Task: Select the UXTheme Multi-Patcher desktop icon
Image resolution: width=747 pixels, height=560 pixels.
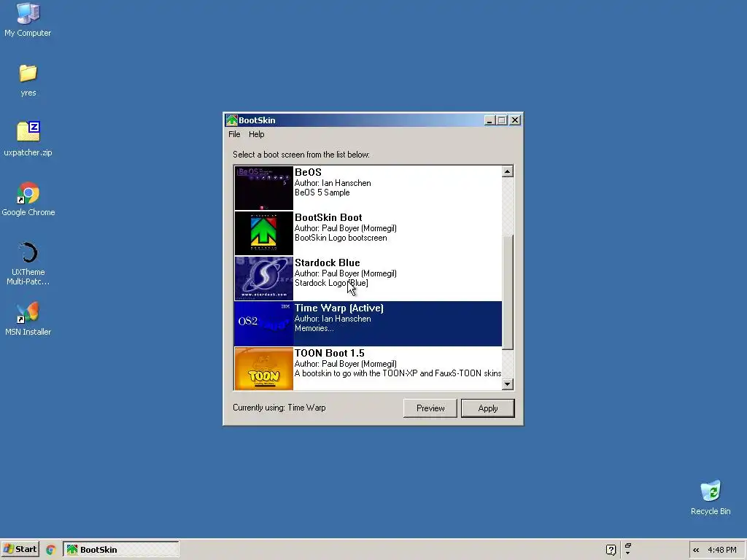Action: (28, 252)
